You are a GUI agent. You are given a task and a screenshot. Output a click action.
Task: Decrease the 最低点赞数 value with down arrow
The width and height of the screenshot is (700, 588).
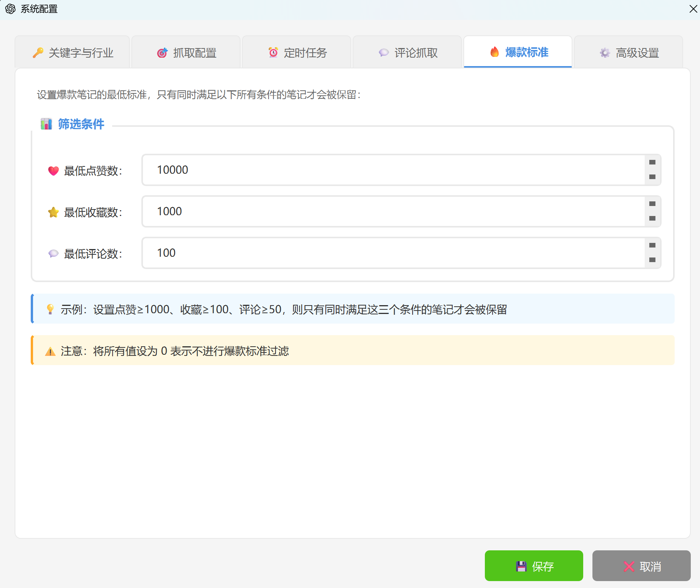point(652,177)
